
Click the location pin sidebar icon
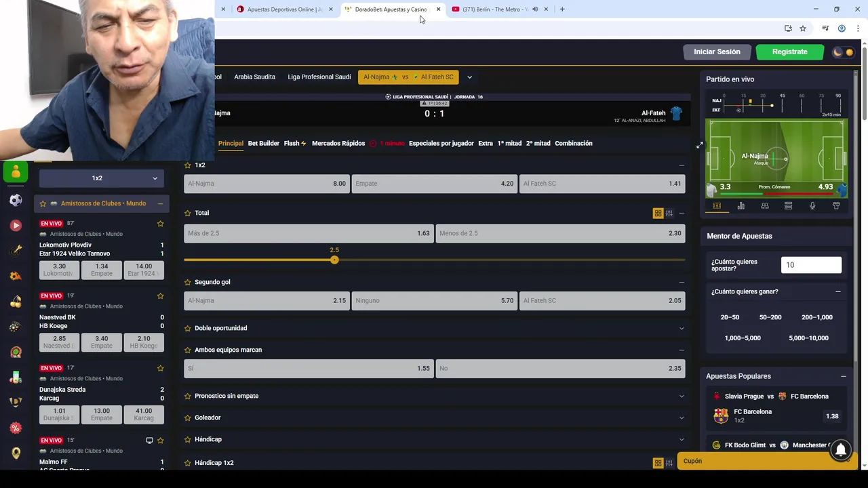[16, 453]
